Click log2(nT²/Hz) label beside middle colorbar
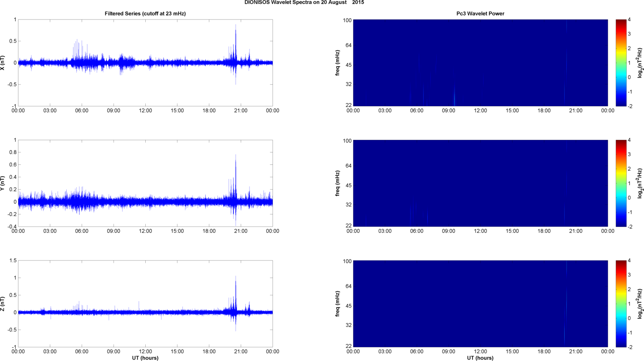 coord(640,183)
